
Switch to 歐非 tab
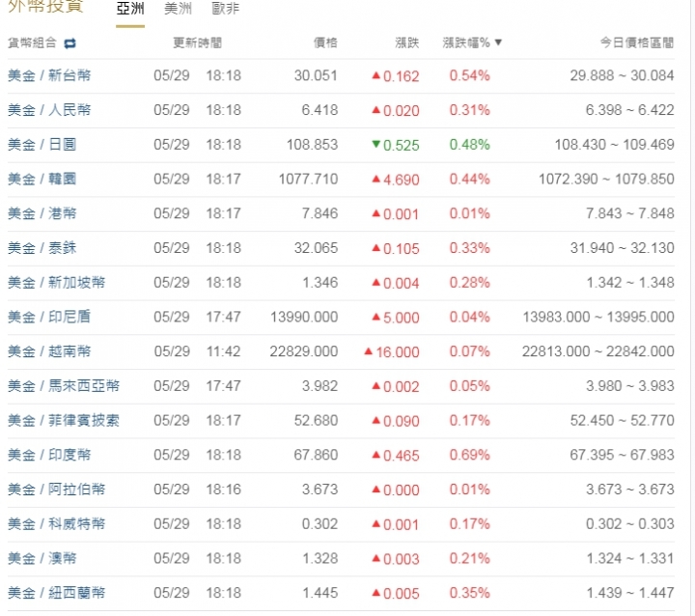[x=226, y=9]
